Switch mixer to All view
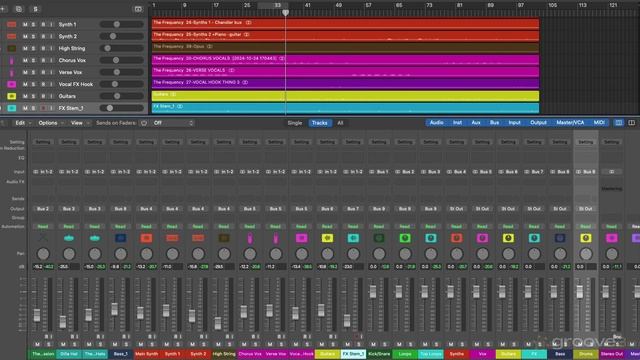 tap(340, 123)
